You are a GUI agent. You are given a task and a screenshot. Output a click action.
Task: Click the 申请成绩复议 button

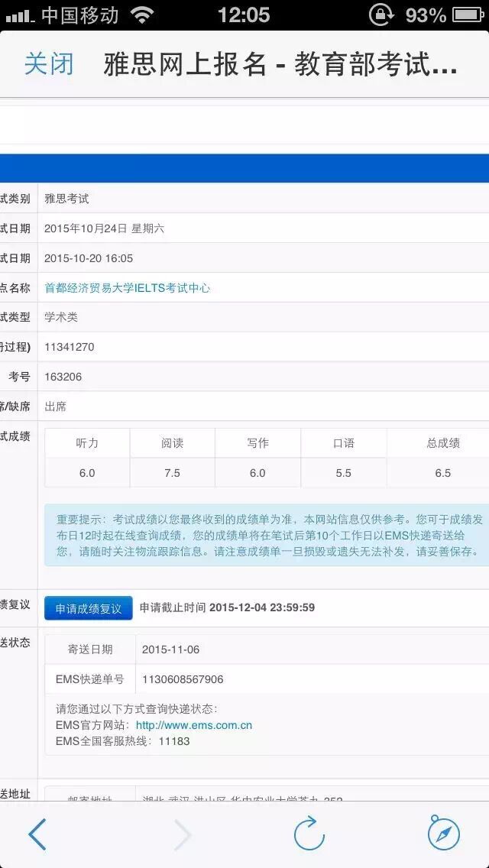point(89,607)
